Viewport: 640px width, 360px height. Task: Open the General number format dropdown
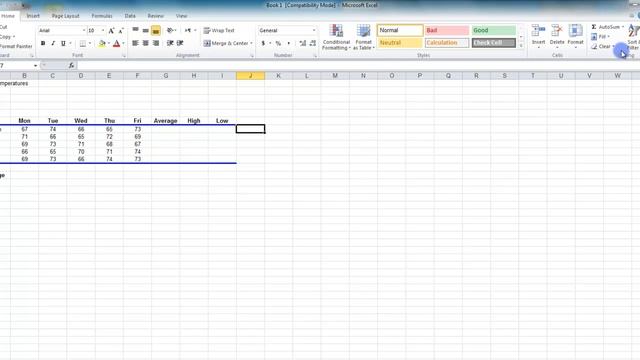coord(314,31)
